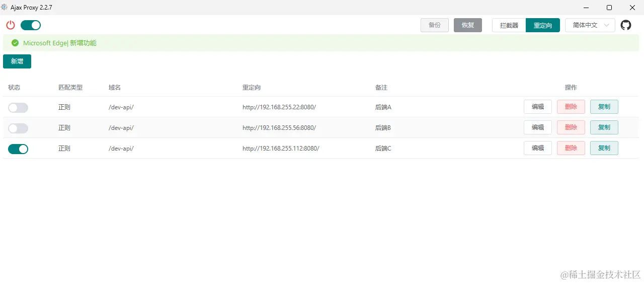
Task: Open the GitHub icon link
Action: point(626,25)
